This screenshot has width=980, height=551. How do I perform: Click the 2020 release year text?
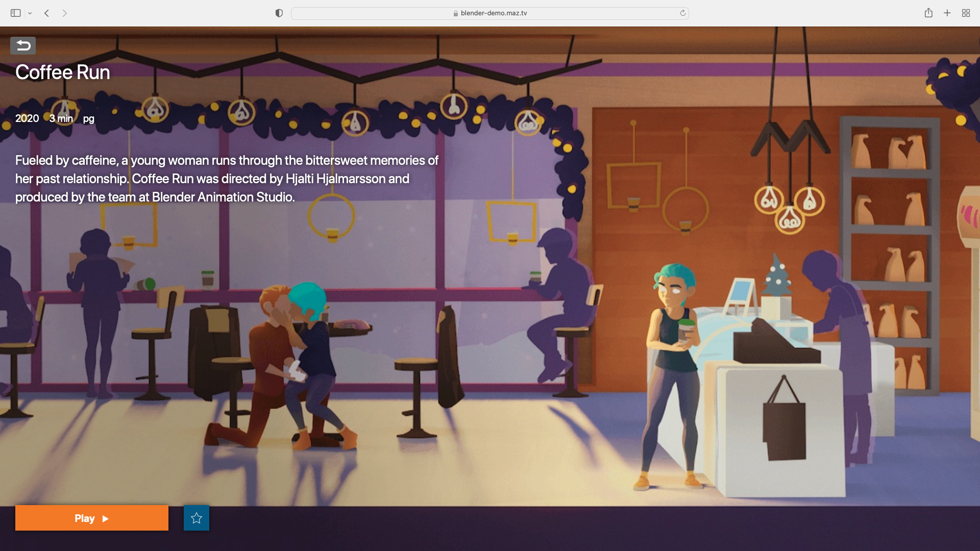[x=27, y=118]
